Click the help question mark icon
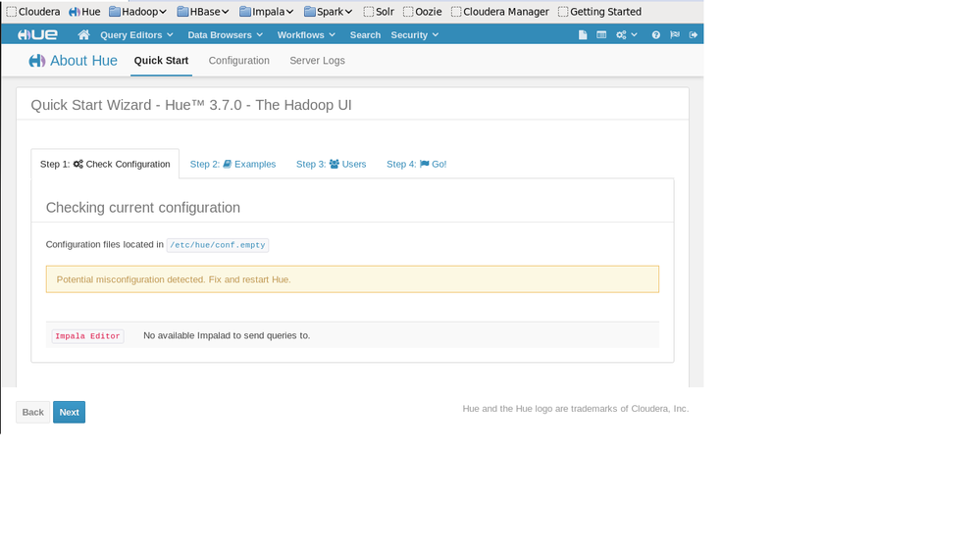This screenshot has width=980, height=551. (x=655, y=35)
